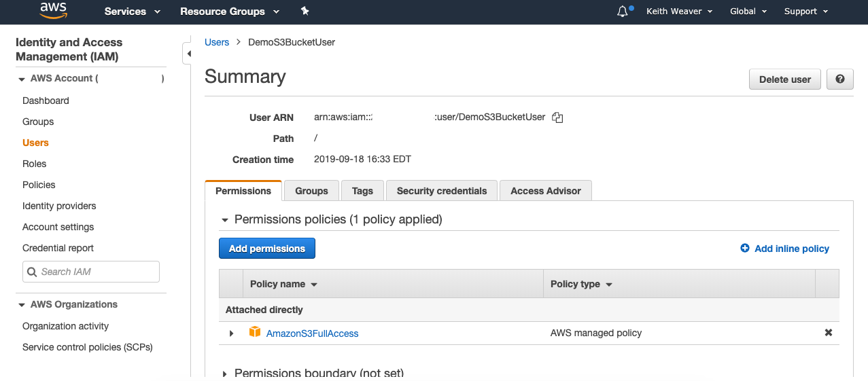This screenshot has height=381, width=868.
Task: Open Organization activity in the sidebar
Action: [x=65, y=326]
